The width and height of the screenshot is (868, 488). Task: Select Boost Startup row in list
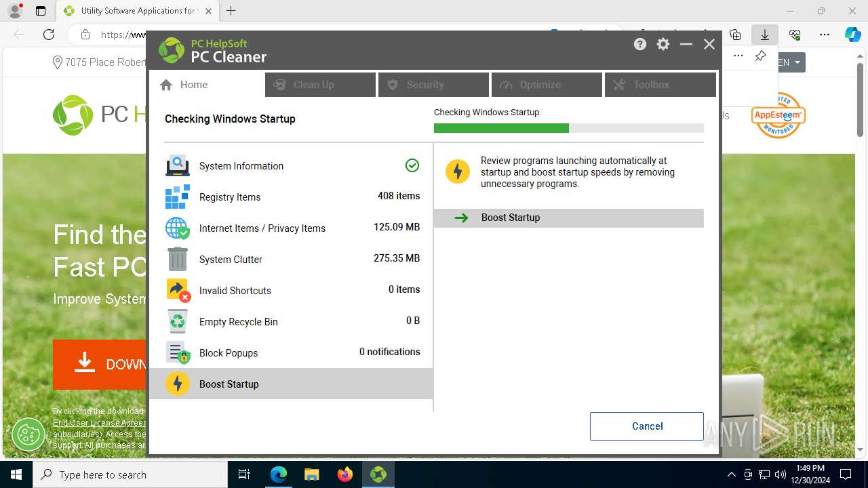tap(291, 384)
